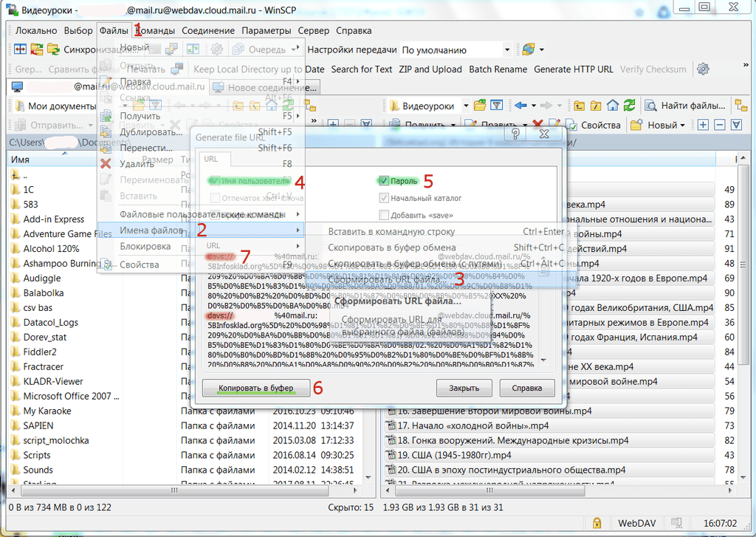Select Имена файлов in Файлы menu
The image size is (756, 537).
(x=201, y=230)
